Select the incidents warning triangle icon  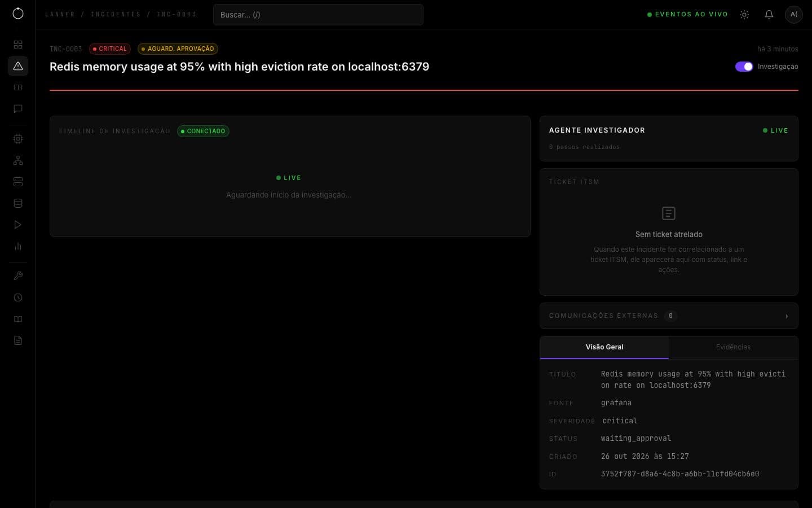click(x=18, y=66)
